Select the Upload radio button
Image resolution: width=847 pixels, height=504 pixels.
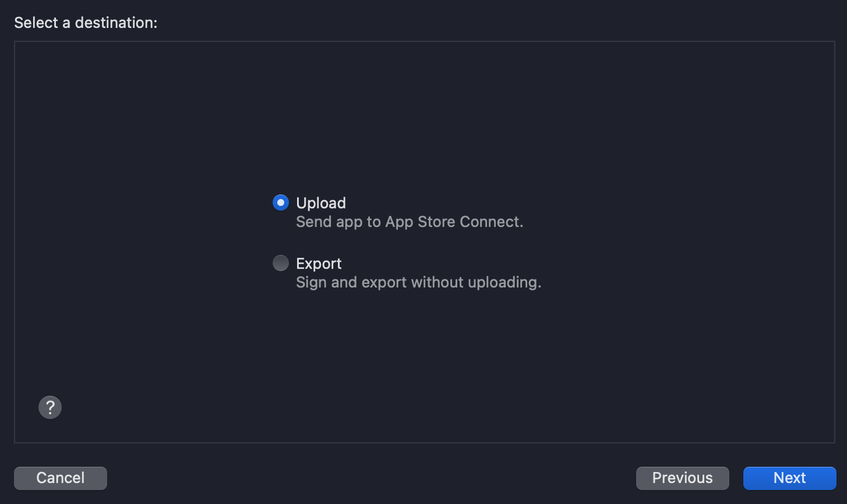coord(281,203)
